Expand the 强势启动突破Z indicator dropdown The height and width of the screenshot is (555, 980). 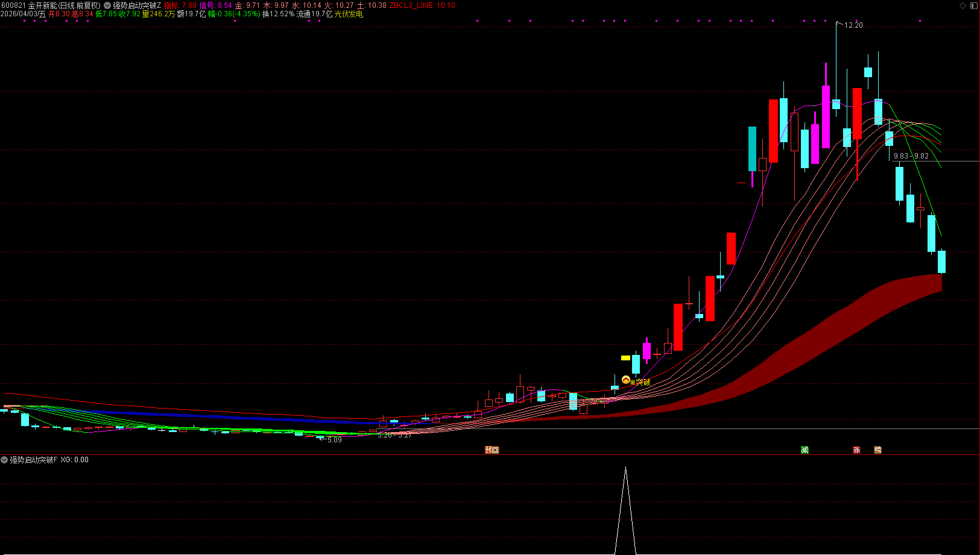tap(107, 5)
